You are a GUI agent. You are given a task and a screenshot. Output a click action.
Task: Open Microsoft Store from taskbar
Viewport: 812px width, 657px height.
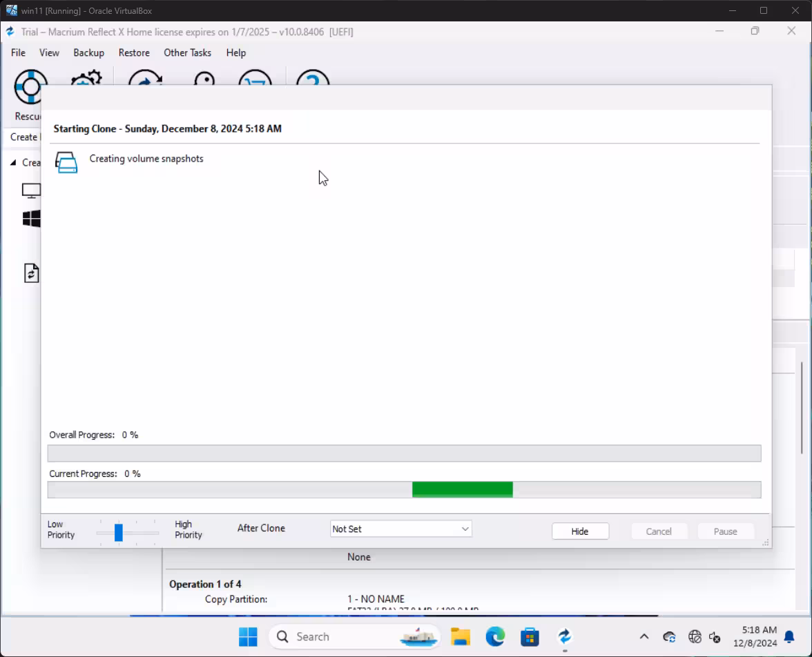[x=530, y=637]
